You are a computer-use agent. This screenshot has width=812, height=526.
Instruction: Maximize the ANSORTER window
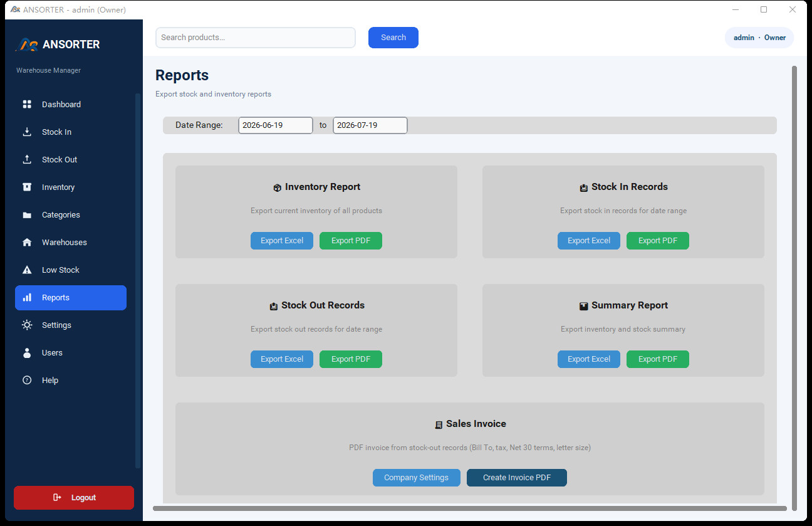(x=764, y=9)
